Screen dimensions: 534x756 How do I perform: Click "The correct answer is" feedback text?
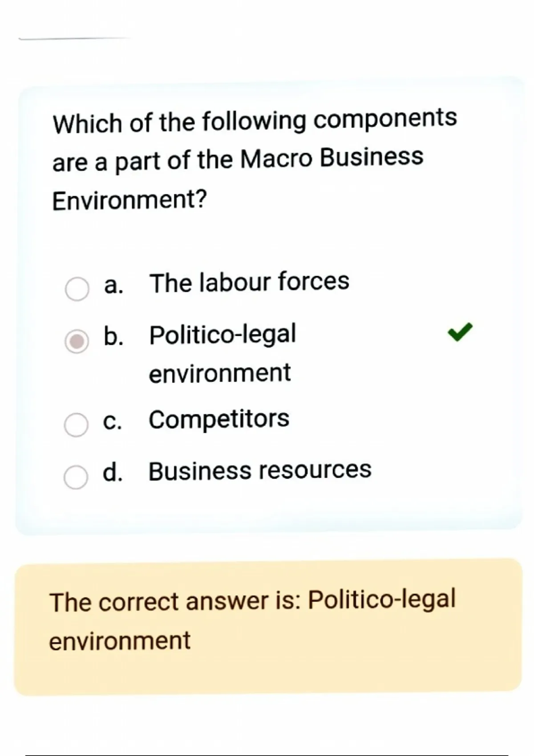pyautogui.click(x=176, y=601)
